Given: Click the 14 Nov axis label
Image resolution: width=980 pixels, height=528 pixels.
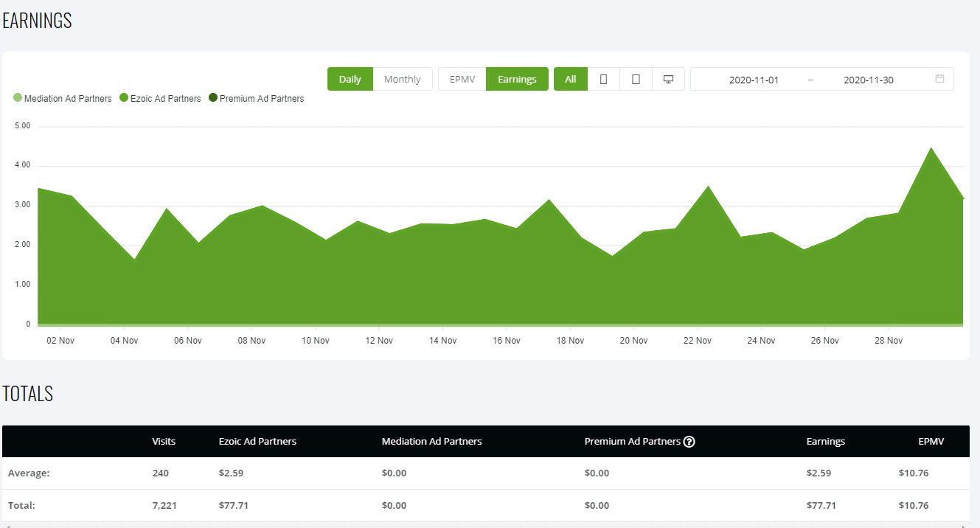Looking at the screenshot, I should point(443,341).
